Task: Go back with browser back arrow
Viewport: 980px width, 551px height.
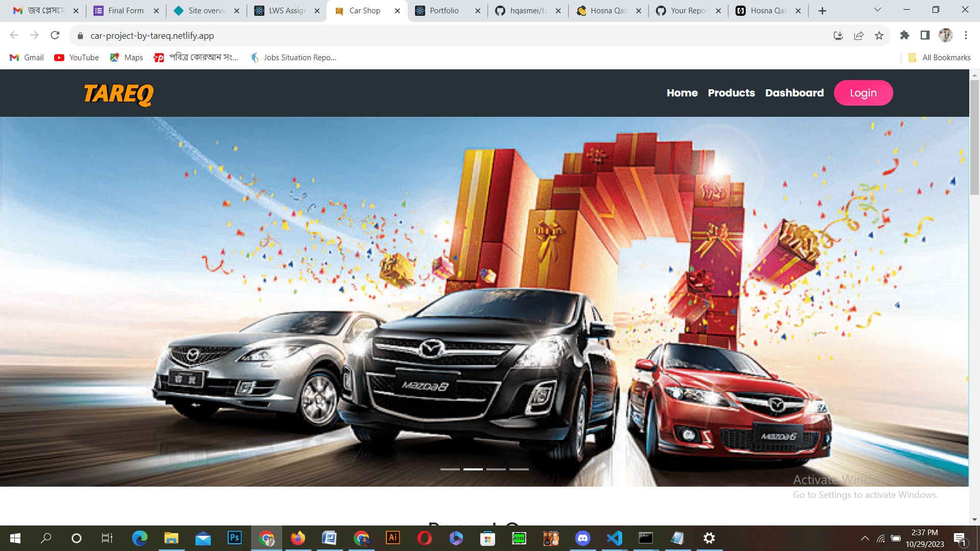Action: (14, 35)
